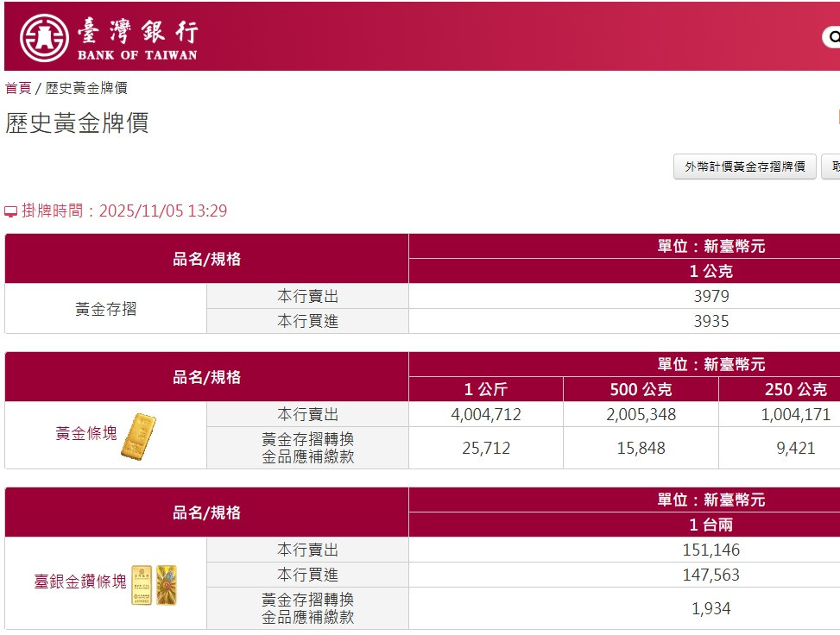Image resolution: width=840 pixels, height=635 pixels.
Task: Click the 9,421 supplement value
Action: (x=795, y=448)
